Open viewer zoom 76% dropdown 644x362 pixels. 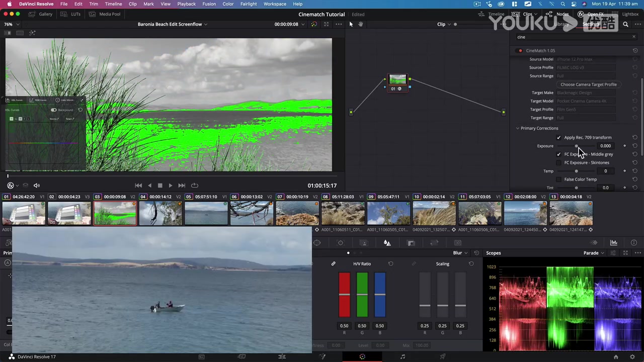[x=12, y=24]
